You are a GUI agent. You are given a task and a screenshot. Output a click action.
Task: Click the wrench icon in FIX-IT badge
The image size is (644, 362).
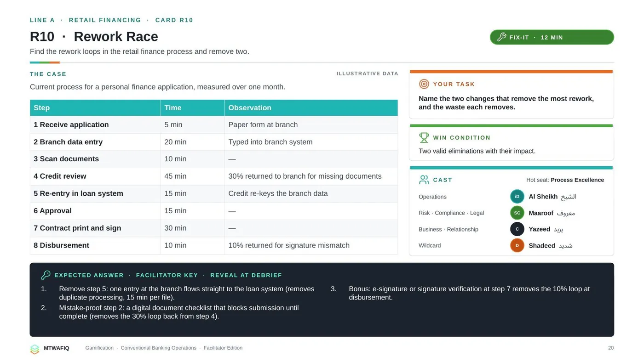(501, 37)
